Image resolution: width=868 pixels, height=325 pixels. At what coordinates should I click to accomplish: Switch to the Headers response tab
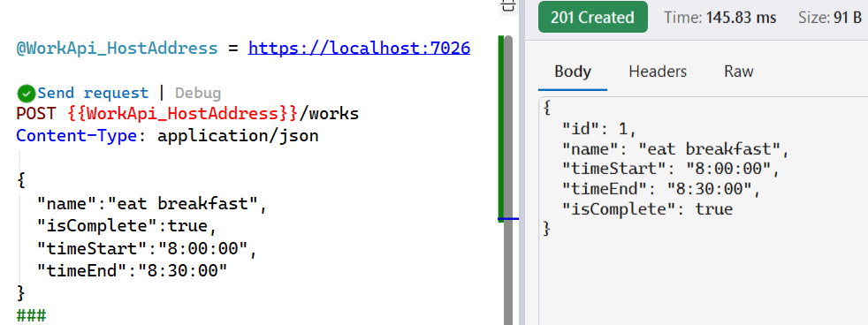658,72
